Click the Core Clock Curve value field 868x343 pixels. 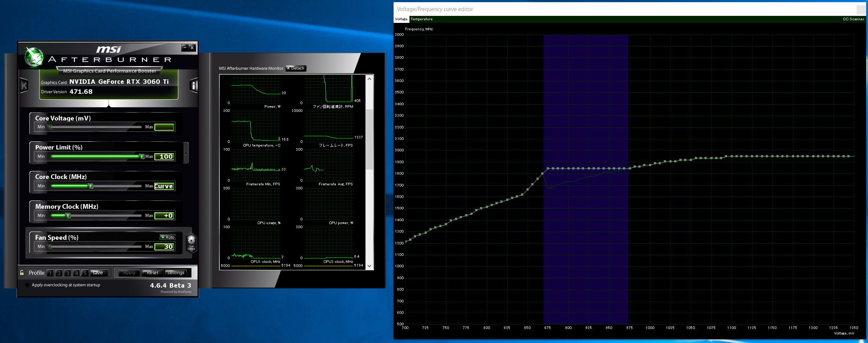pos(164,186)
